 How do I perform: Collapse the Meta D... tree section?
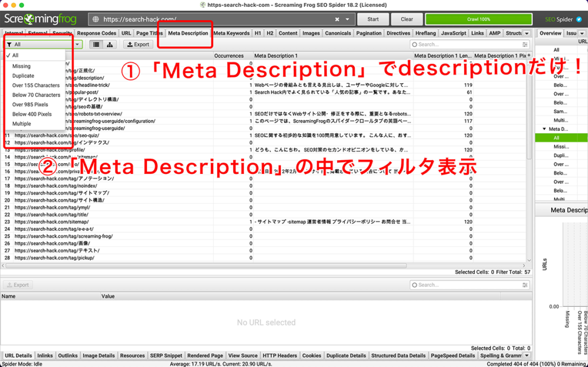(544, 129)
